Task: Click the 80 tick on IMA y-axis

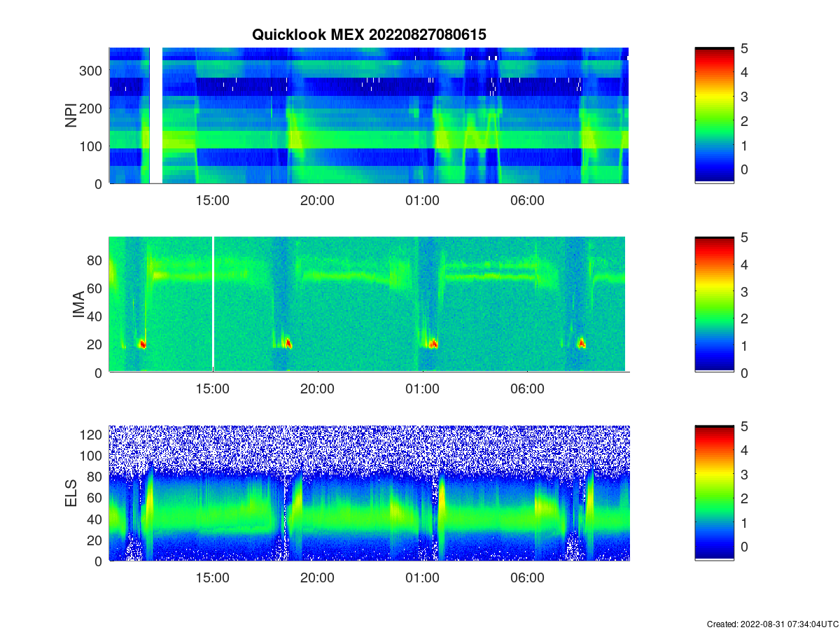Action: 96,260
